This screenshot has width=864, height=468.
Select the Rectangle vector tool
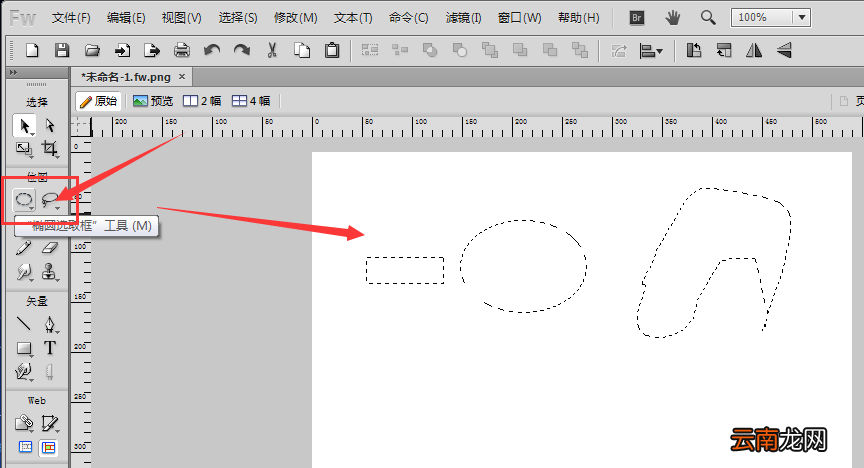24,348
